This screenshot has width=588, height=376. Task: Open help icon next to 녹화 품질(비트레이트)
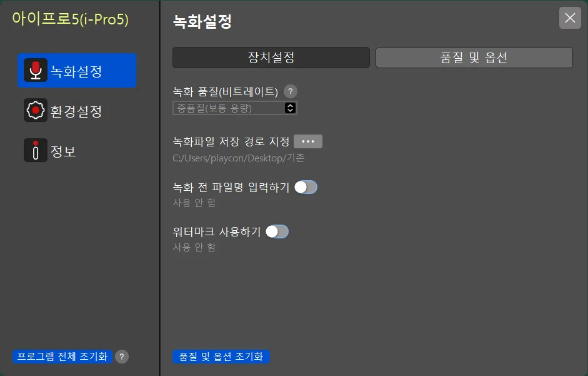[x=290, y=91]
